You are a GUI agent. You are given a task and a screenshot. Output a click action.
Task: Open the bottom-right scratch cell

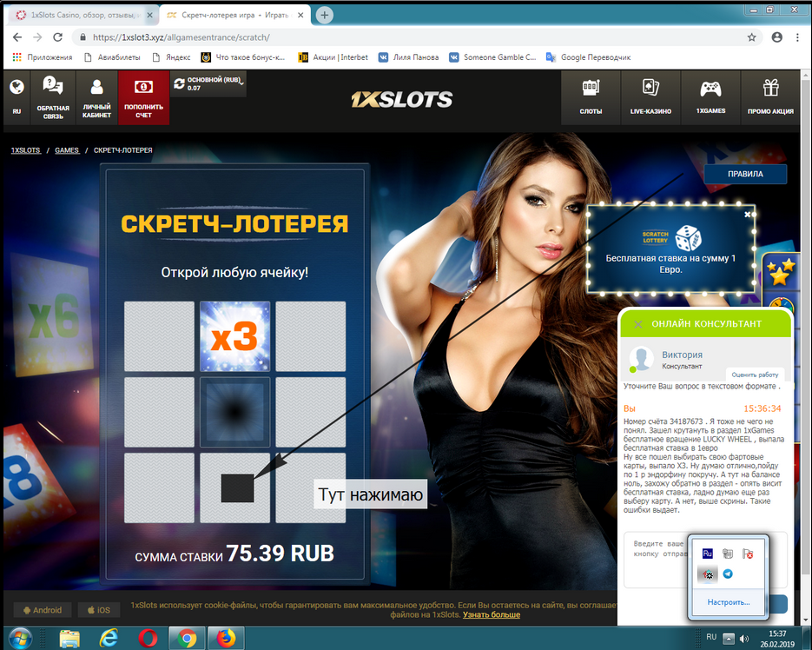[311, 487]
